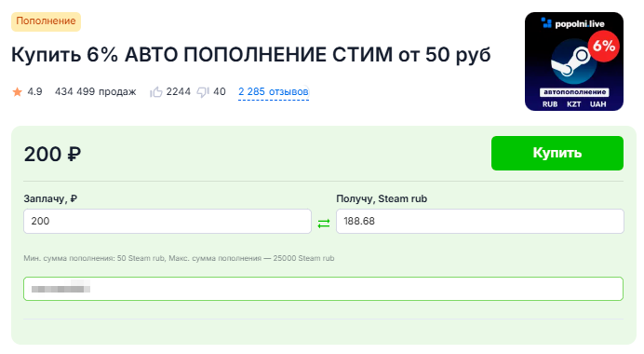This screenshot has height=354, width=644.
Task: Click the автопополнение label on the thumbnail
Action: [574, 92]
